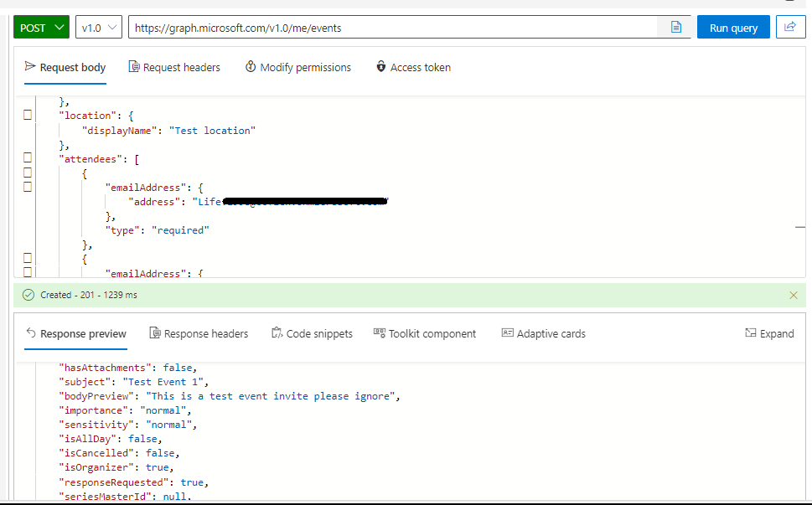Open the Share query icon
812x505 pixels.
click(789, 26)
